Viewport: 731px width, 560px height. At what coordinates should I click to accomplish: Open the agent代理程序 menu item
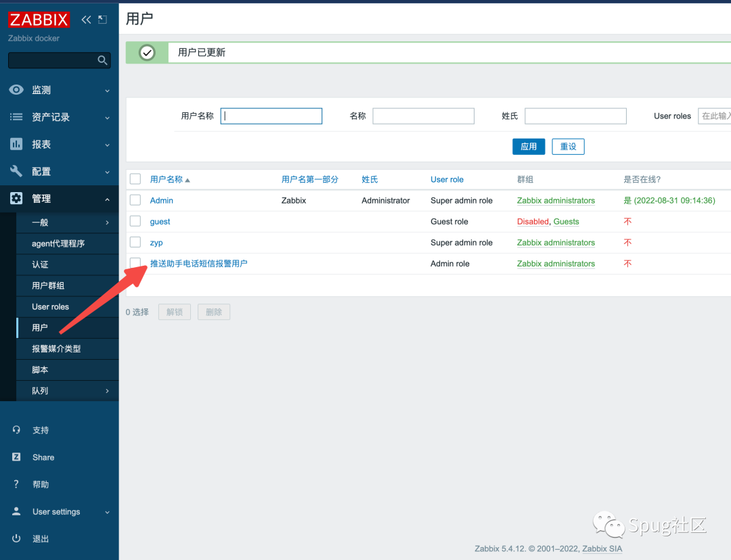click(68, 243)
